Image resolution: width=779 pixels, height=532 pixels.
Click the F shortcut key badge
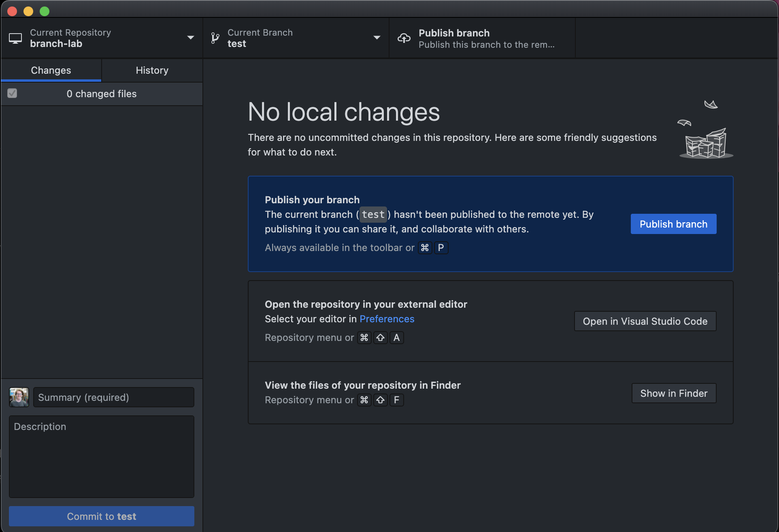click(396, 400)
